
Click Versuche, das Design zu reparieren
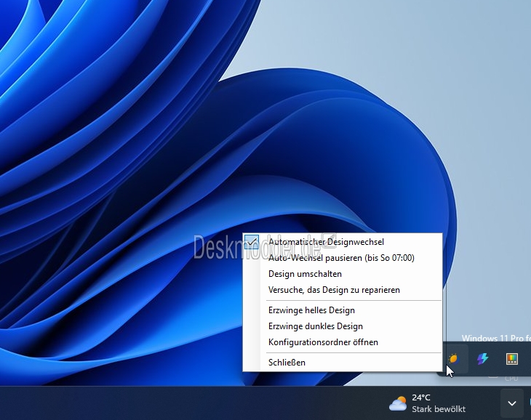(343, 290)
